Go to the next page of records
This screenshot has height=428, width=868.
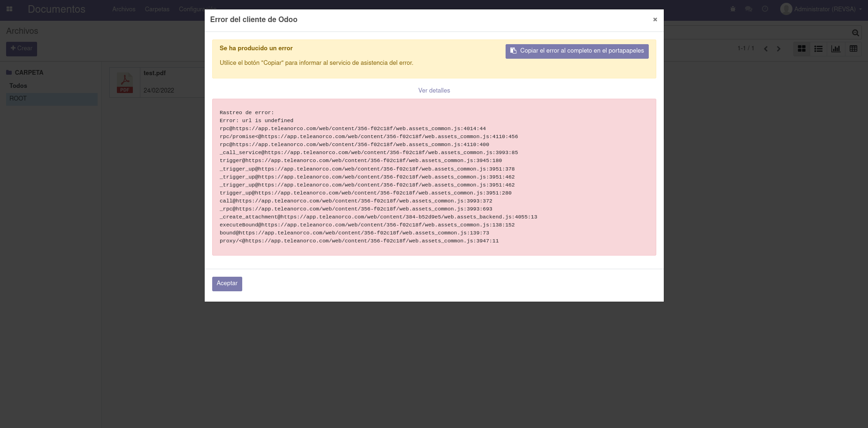[779, 48]
